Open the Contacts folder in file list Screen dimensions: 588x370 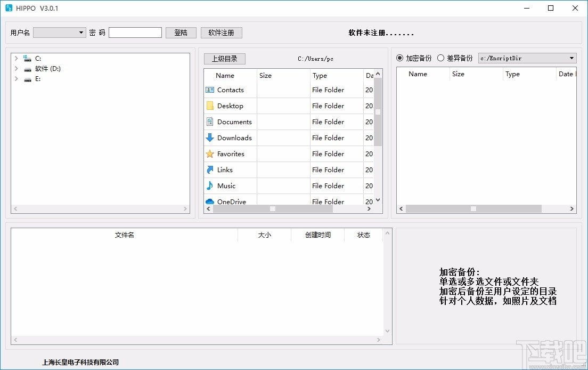pyautogui.click(x=230, y=90)
